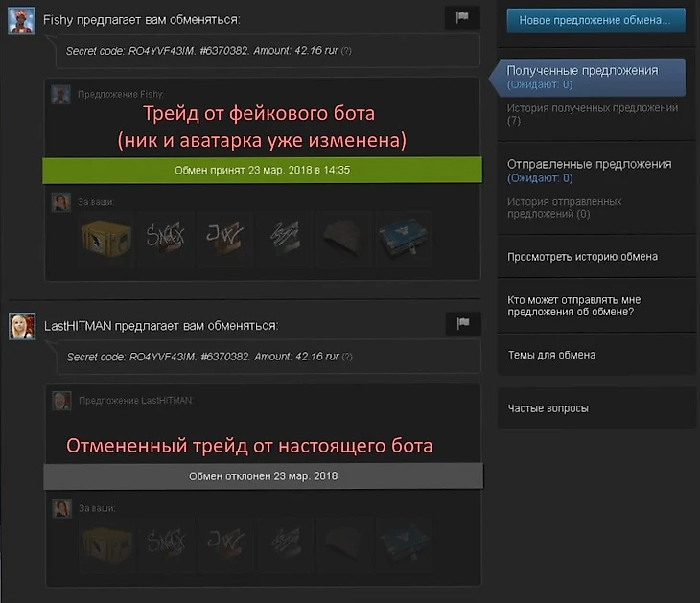Click the JW signature sticker in Fishy's trade
The height and width of the screenshot is (603, 700).
click(x=225, y=239)
